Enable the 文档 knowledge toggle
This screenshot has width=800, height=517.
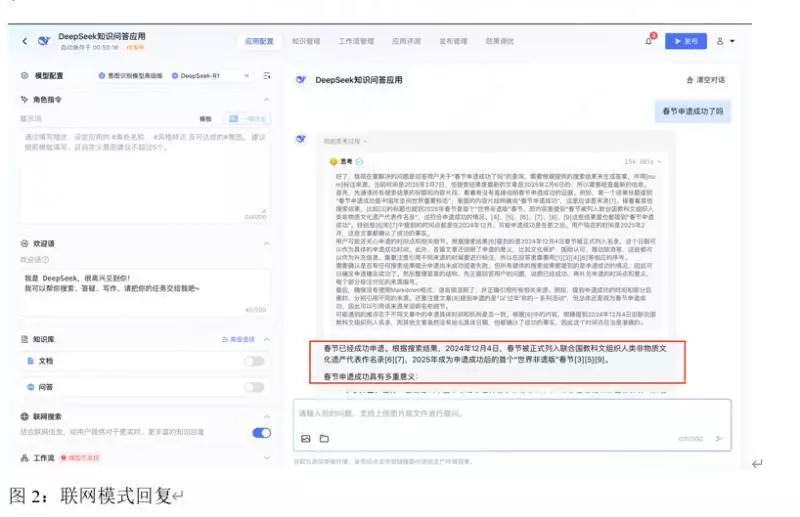tap(254, 361)
